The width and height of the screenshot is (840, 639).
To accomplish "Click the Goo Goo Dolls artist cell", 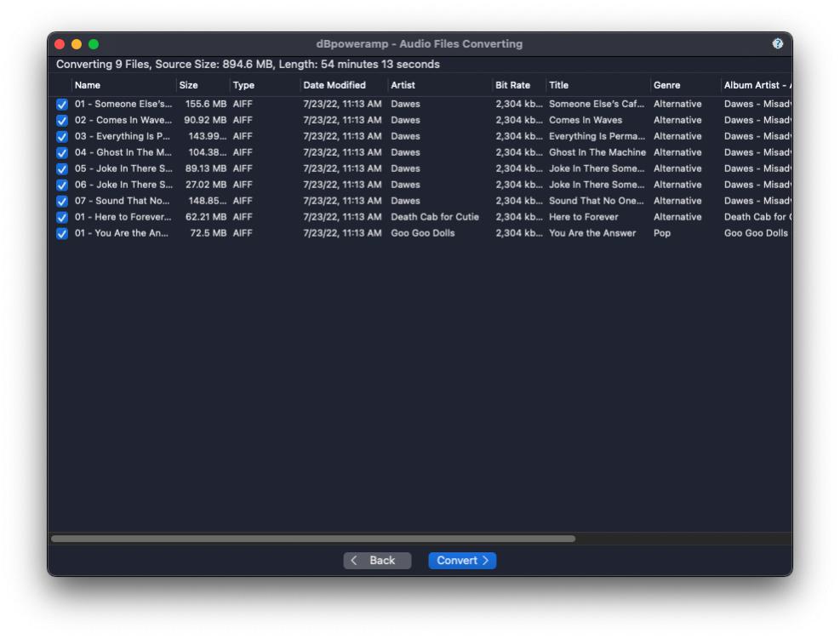I will (423, 233).
